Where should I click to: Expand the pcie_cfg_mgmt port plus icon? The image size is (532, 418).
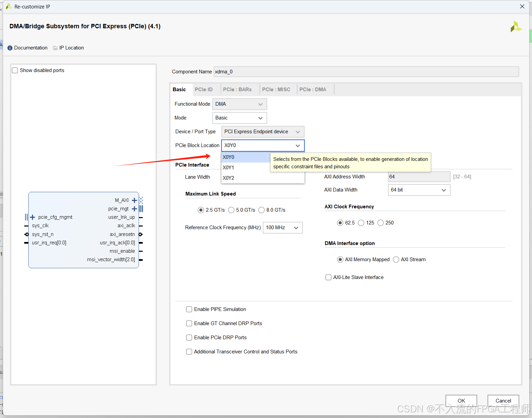[x=33, y=217]
